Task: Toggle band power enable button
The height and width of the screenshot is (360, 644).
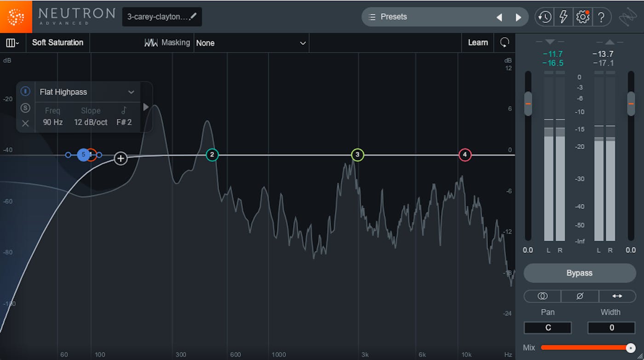Action: tap(25, 91)
